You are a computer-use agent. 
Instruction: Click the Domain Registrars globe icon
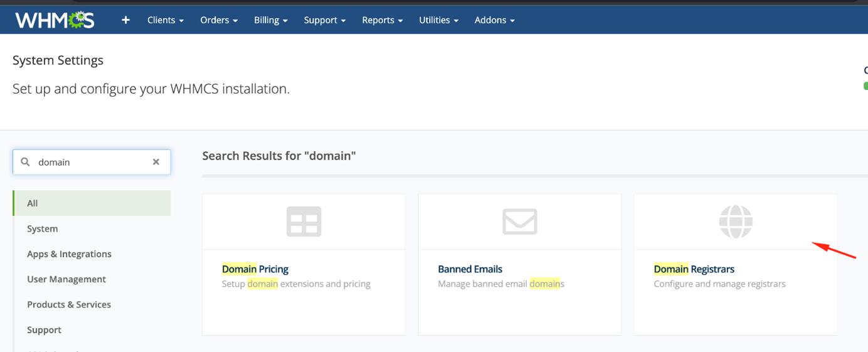coord(735,221)
